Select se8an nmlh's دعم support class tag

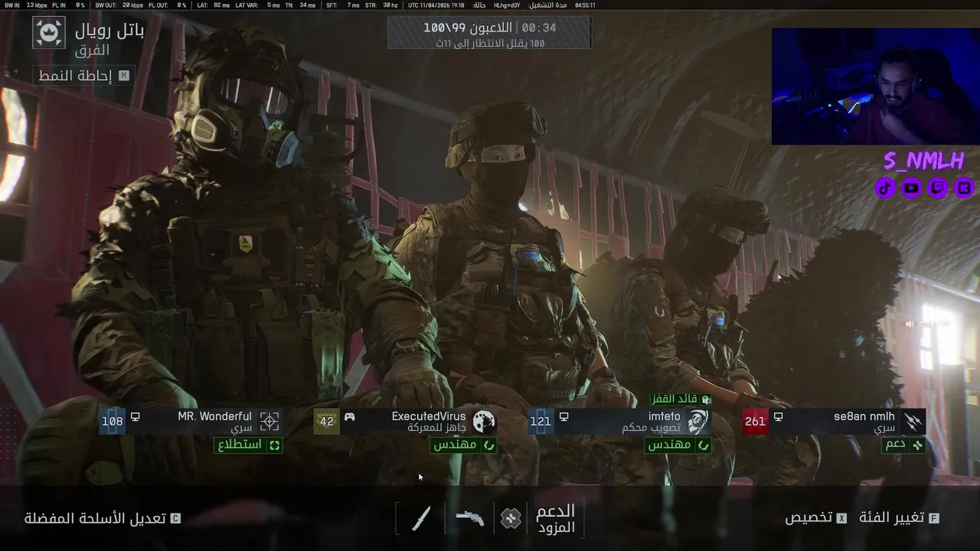click(x=903, y=445)
